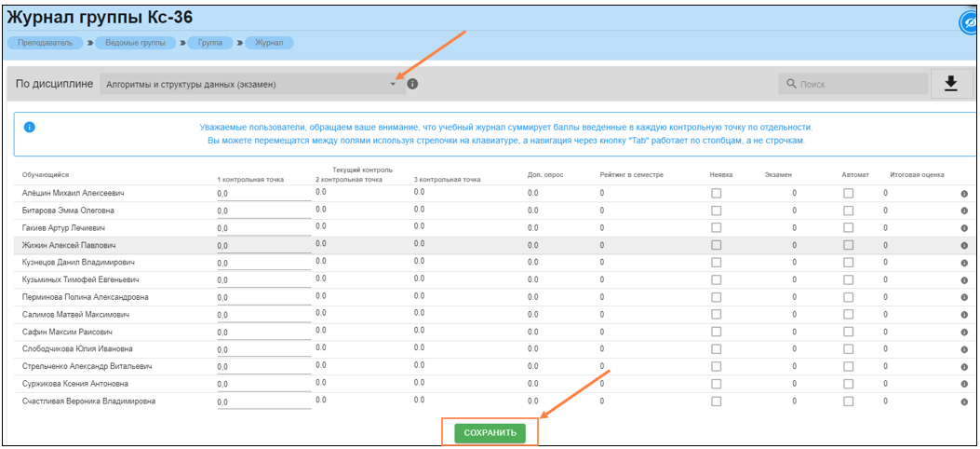Screen dimensions: 980x449
Task: Click the info icon beside discipline dropdown
Action: 412,84
